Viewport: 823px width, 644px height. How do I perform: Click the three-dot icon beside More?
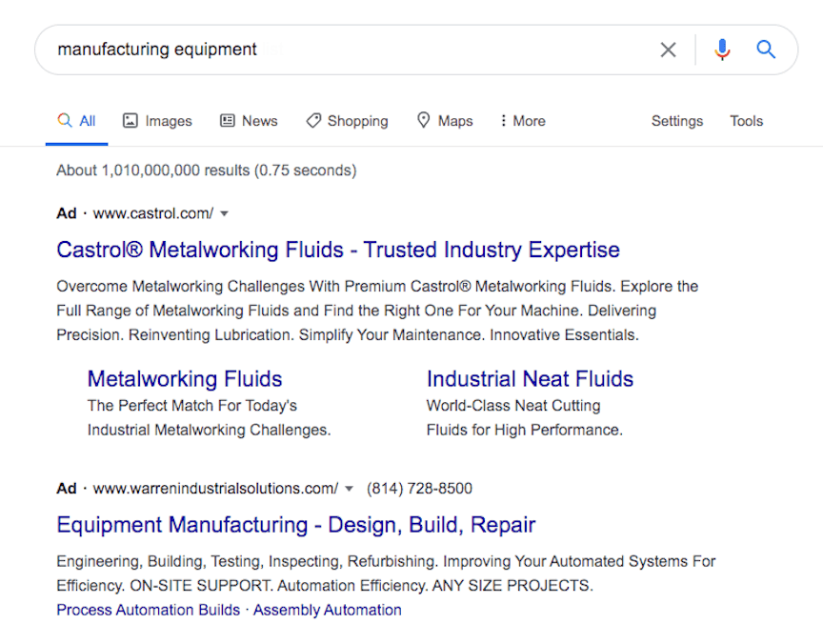click(x=503, y=121)
